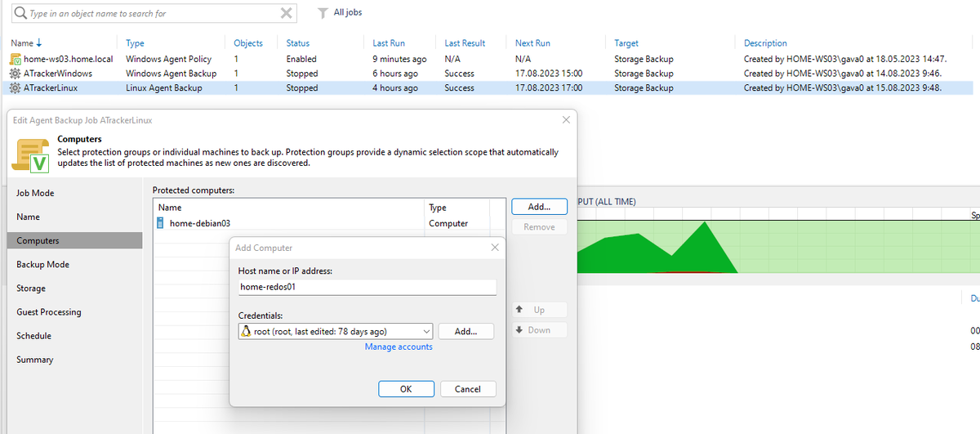
Task: Sort by the Last Result column
Action: pyautogui.click(x=465, y=43)
